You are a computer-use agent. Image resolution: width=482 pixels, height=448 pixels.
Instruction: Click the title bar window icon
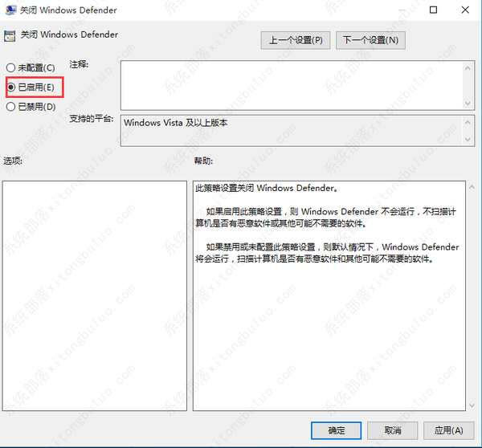(x=10, y=10)
